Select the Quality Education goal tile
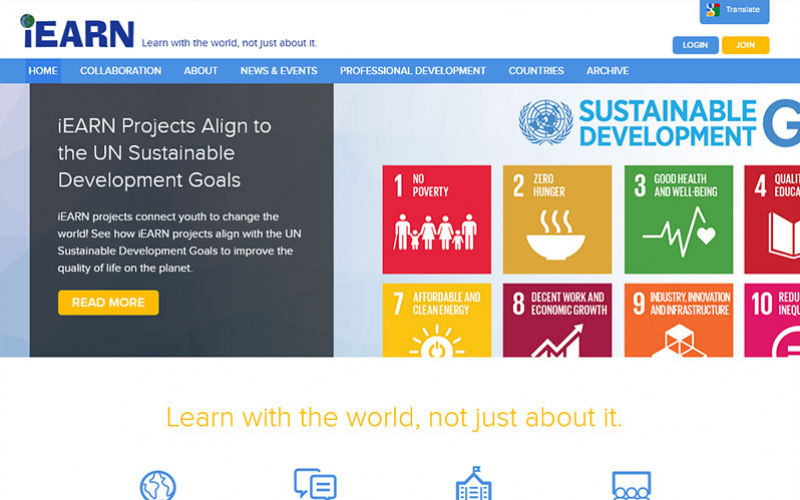The image size is (800, 500). [x=772, y=219]
